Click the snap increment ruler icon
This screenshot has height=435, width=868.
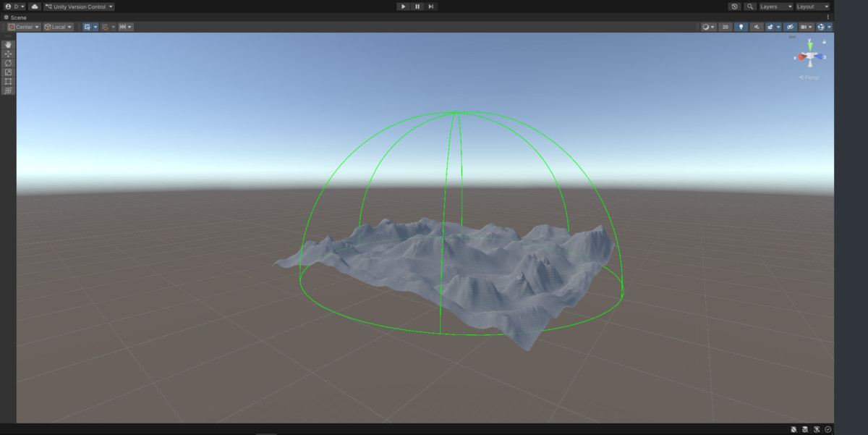point(123,27)
